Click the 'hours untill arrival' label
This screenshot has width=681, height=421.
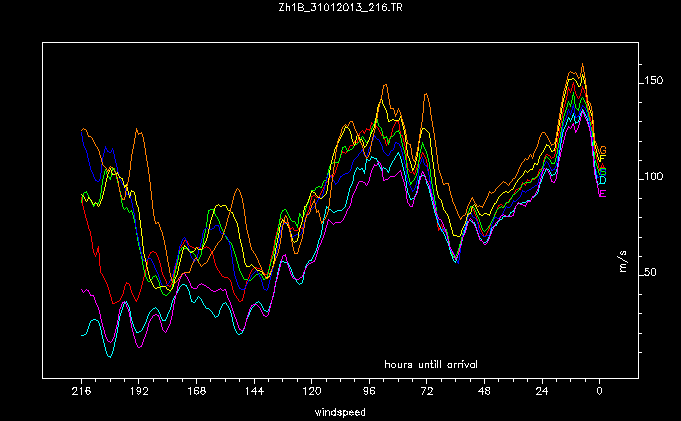pos(431,361)
